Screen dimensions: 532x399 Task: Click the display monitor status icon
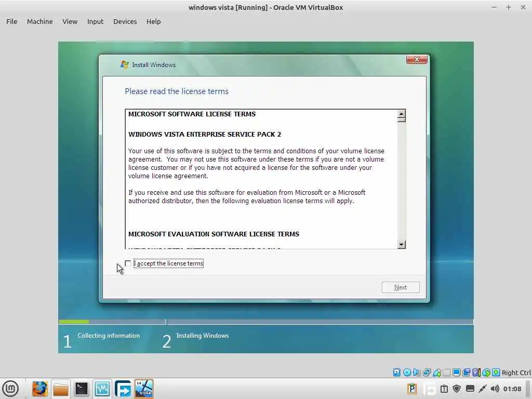point(456,373)
